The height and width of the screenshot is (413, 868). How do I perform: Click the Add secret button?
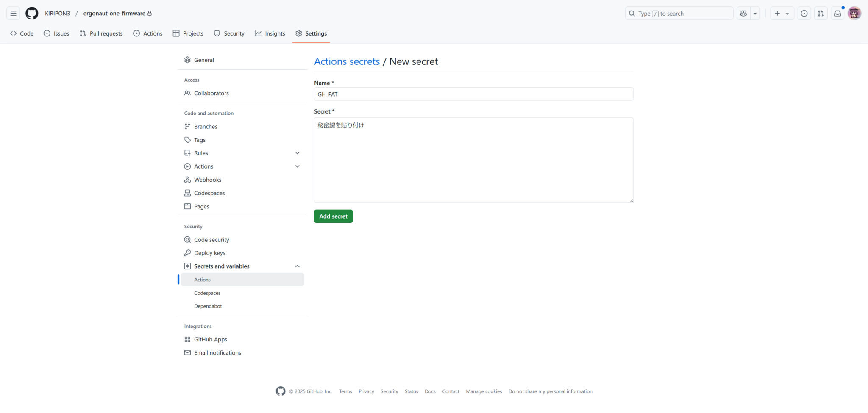tap(333, 216)
